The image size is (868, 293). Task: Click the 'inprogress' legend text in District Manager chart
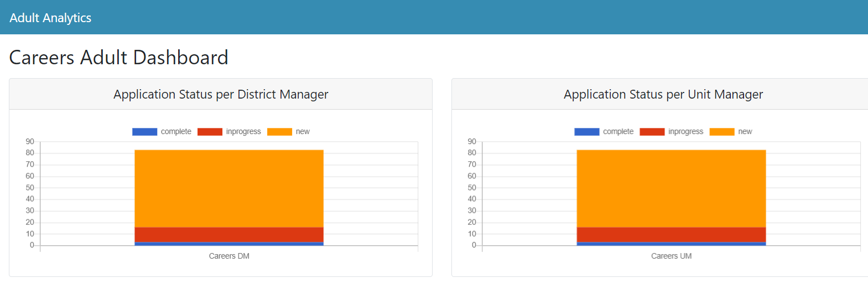point(243,132)
